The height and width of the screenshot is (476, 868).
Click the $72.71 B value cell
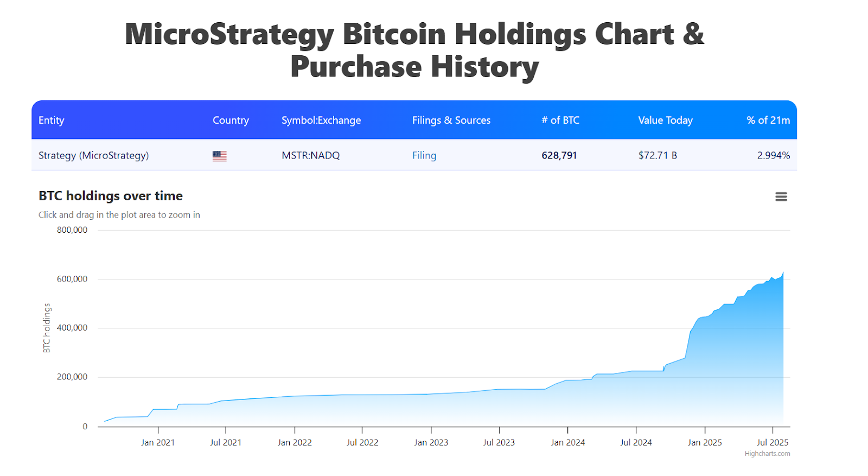tap(658, 156)
